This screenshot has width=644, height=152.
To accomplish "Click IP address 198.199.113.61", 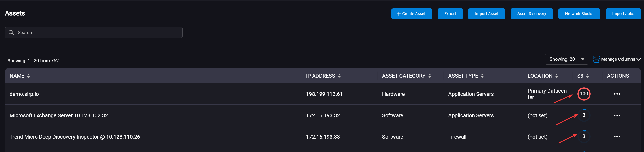I will 324,94.
